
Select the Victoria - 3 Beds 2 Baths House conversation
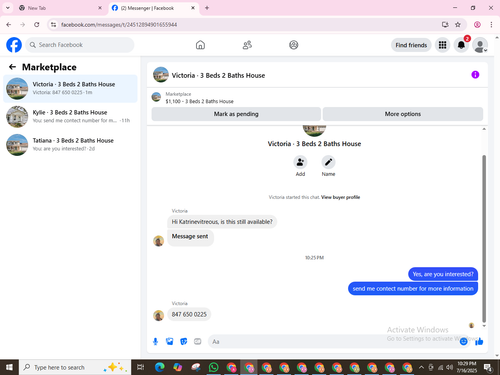point(70,88)
